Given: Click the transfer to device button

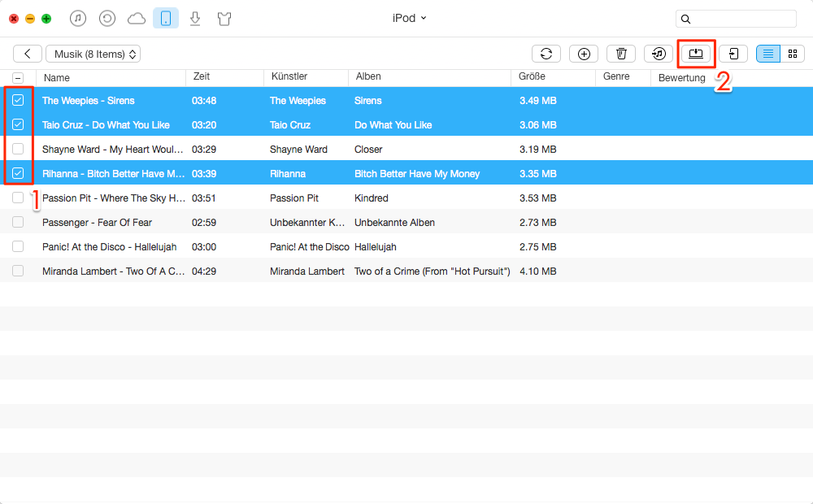Looking at the screenshot, I should coord(733,54).
